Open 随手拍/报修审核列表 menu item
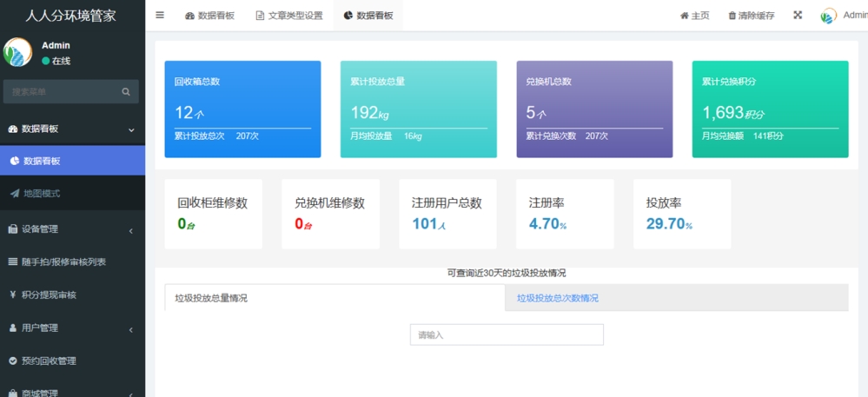The width and height of the screenshot is (868, 397). coord(72,261)
